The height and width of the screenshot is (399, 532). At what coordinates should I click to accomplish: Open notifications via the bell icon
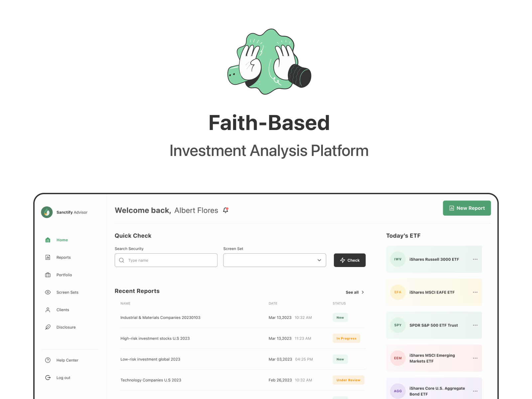point(226,210)
